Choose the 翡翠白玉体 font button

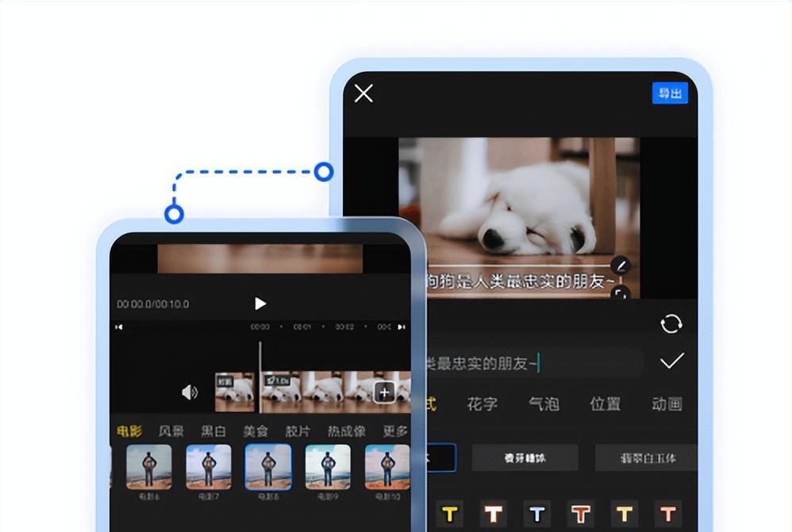tap(647, 457)
